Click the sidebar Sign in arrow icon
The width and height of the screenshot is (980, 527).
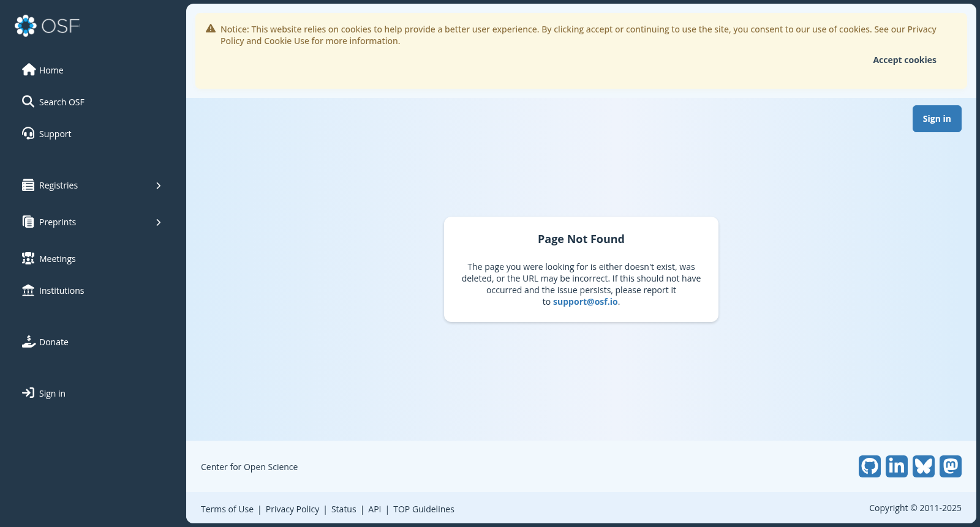point(28,393)
